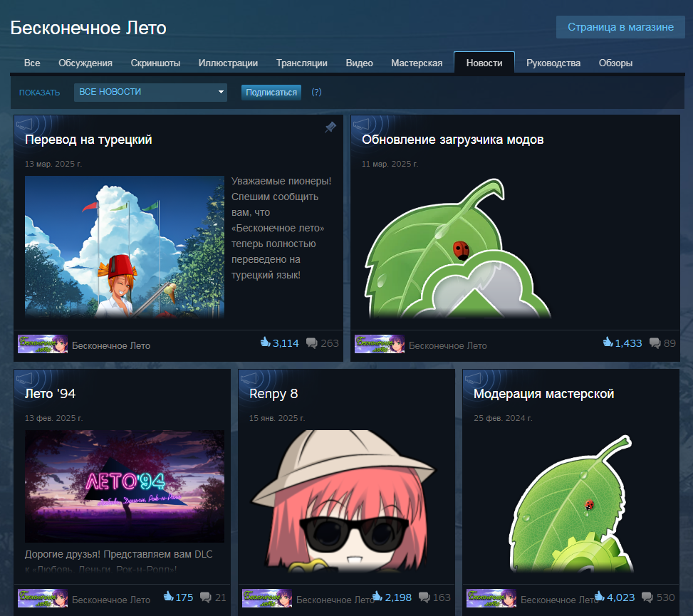Click the ЛЕТО'94 neon banner image
This screenshot has height=616, width=693.
pyautogui.click(x=125, y=486)
